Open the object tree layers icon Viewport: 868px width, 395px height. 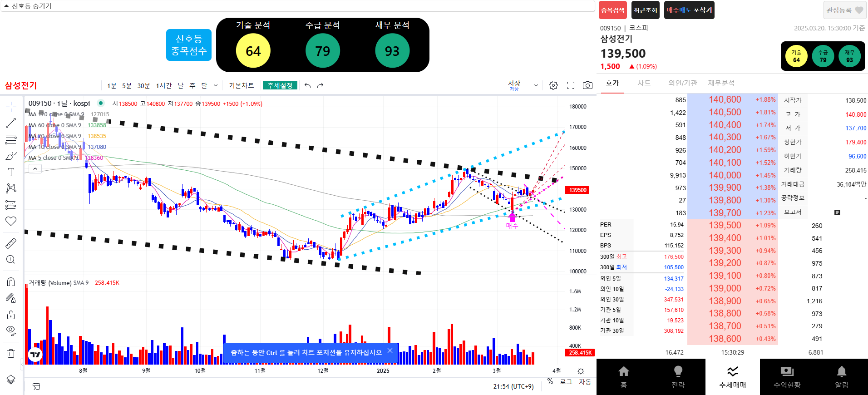[x=11, y=380]
